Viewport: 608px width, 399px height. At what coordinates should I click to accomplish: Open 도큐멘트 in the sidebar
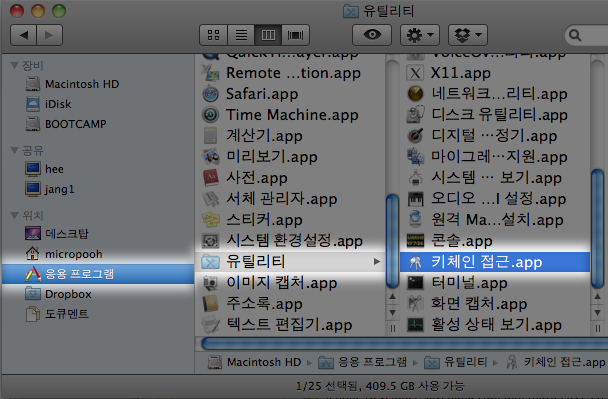(x=57, y=314)
